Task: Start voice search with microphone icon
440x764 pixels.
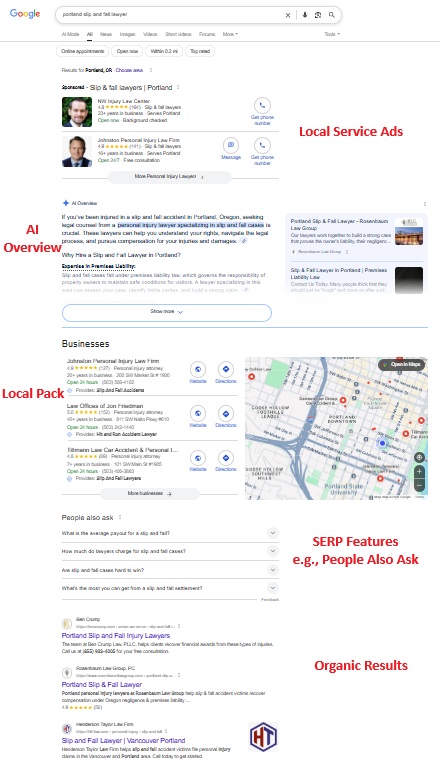Action: 305,15
